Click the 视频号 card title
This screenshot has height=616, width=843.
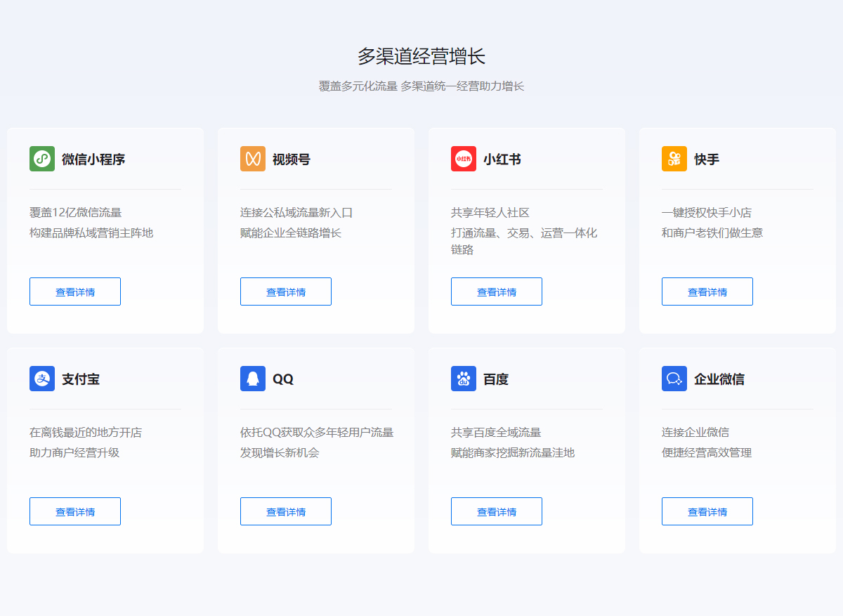click(x=292, y=159)
